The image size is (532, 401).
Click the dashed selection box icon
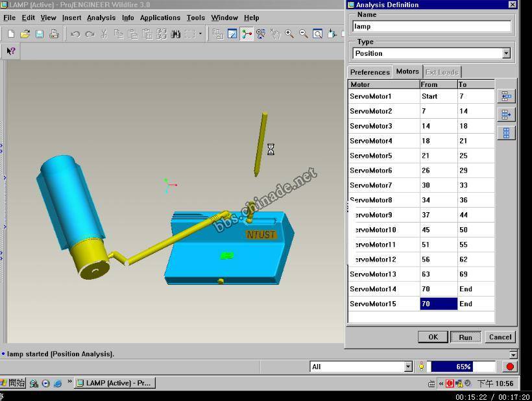click(190, 34)
